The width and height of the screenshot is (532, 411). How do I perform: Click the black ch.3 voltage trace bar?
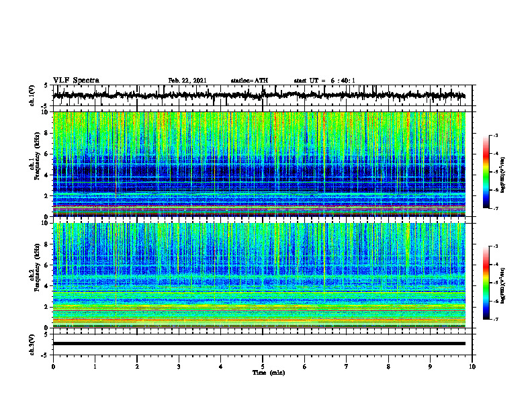259,344
